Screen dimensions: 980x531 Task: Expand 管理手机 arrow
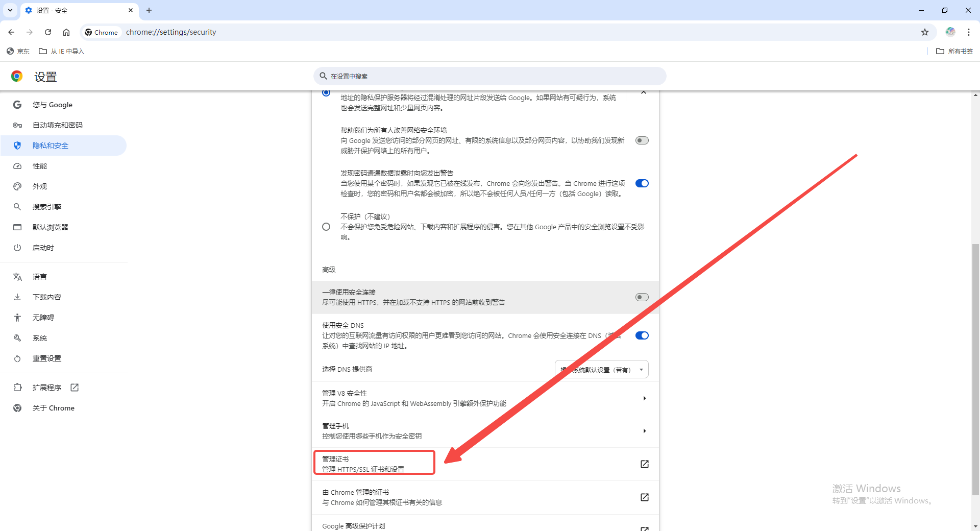point(645,431)
